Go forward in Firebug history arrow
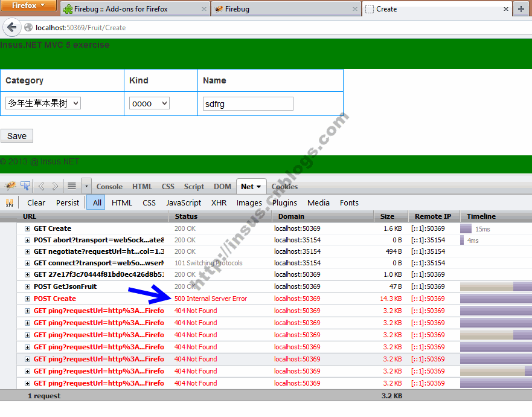Image resolution: width=532 pixels, height=417 pixels. (55, 186)
